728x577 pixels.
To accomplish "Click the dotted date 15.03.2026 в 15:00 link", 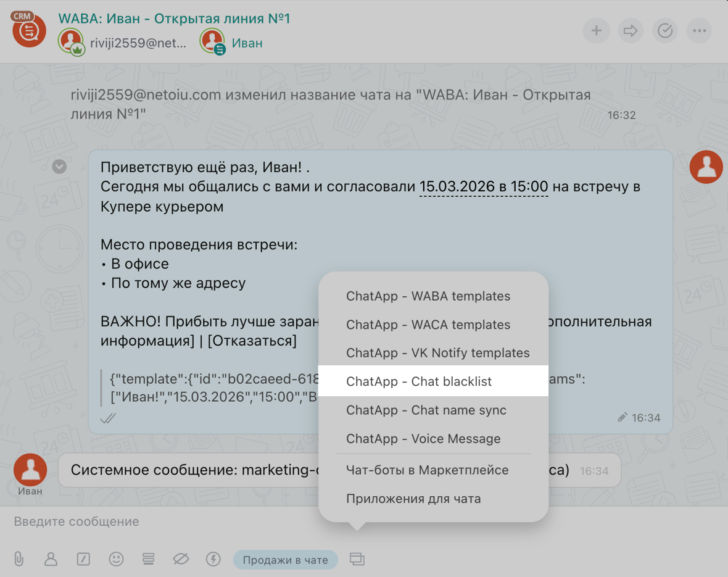I will tap(484, 186).
